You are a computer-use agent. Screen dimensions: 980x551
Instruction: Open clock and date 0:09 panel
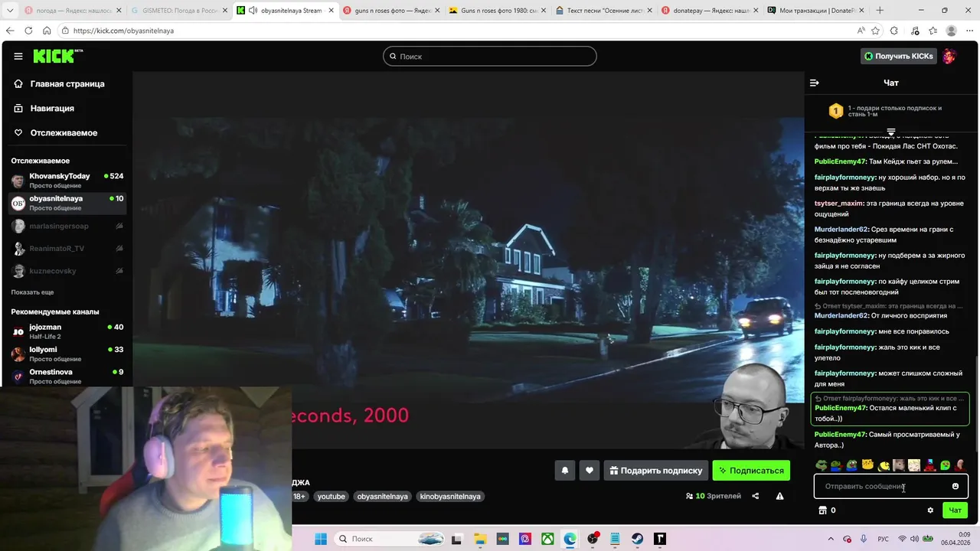pos(957,539)
